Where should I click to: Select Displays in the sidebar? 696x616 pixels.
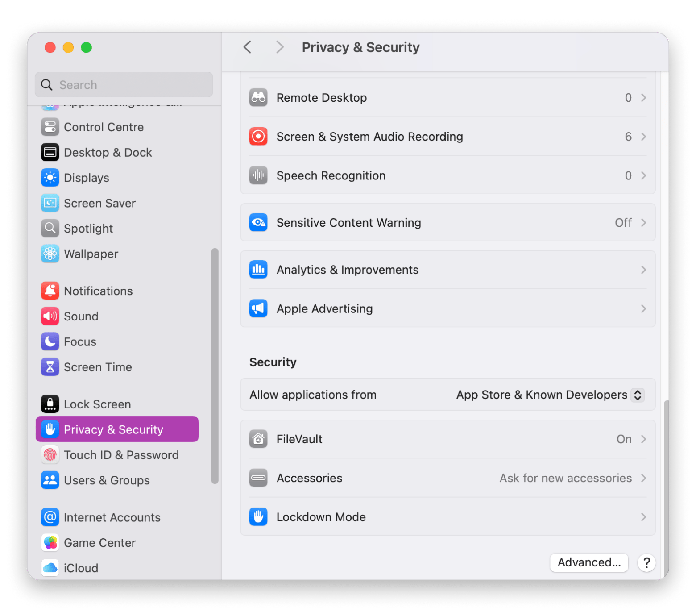coord(87,178)
